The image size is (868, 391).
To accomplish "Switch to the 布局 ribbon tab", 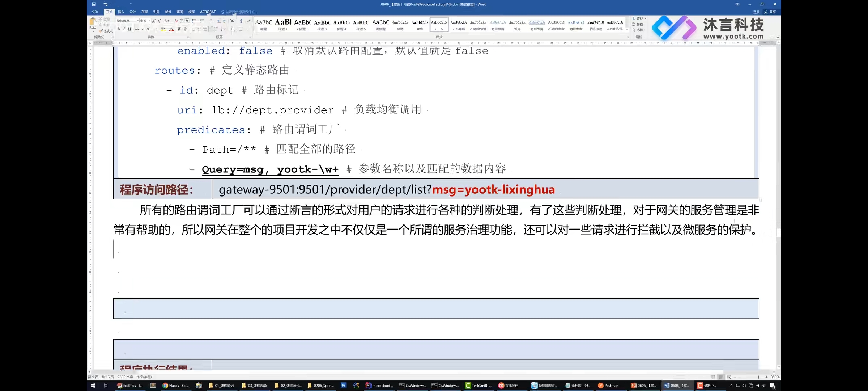I will (144, 12).
